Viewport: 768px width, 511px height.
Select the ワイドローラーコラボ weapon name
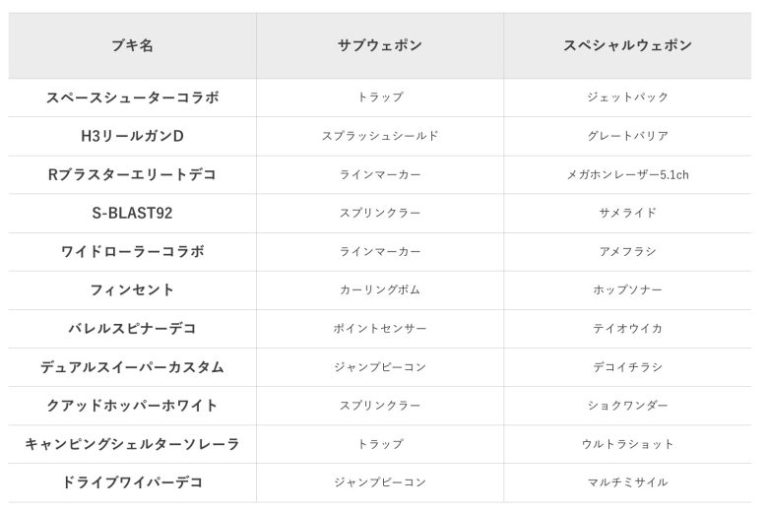(132, 252)
